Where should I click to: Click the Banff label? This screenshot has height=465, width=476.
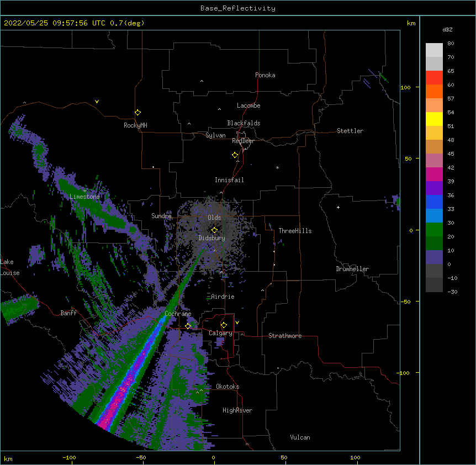[68, 313]
